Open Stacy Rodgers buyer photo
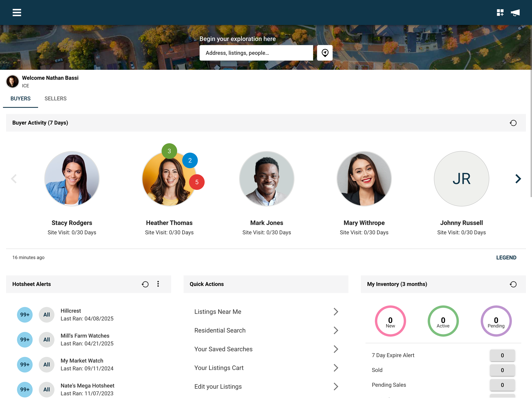Image resolution: width=532 pixels, height=399 pixels. (x=72, y=179)
